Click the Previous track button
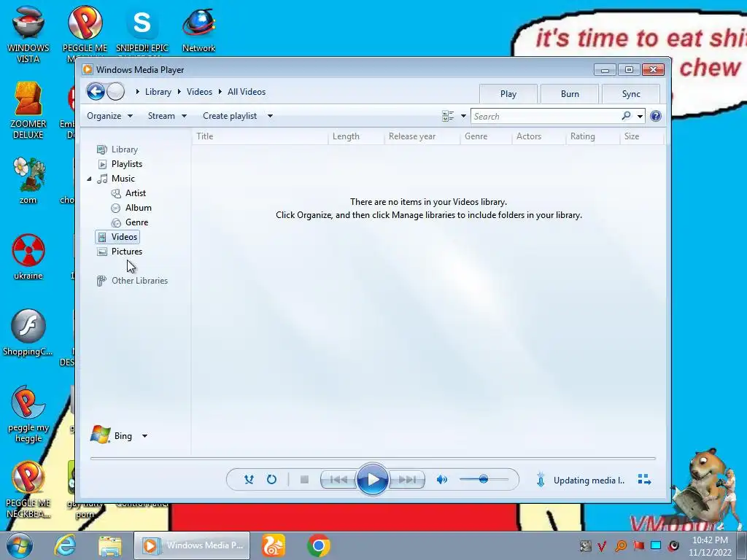The image size is (747, 560). pos(338,480)
